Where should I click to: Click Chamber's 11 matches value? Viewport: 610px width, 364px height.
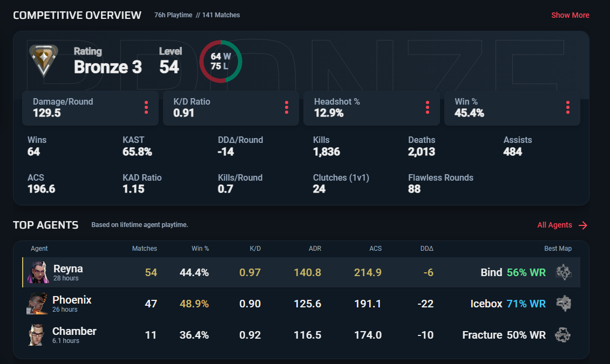[151, 335]
